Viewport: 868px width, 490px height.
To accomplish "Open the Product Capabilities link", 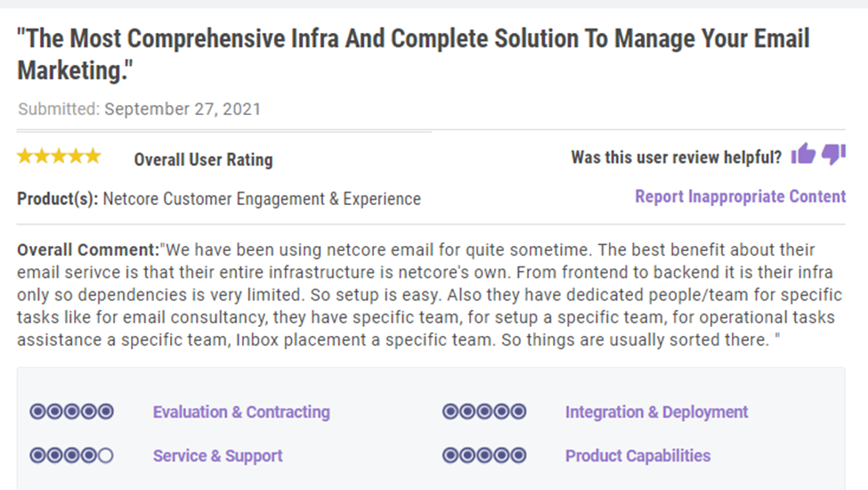I will pyautogui.click(x=637, y=455).
